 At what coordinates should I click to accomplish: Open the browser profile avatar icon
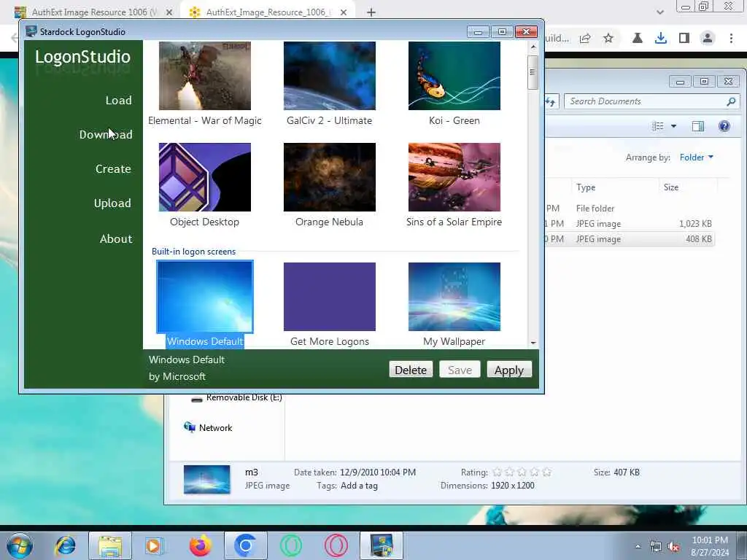(x=708, y=39)
